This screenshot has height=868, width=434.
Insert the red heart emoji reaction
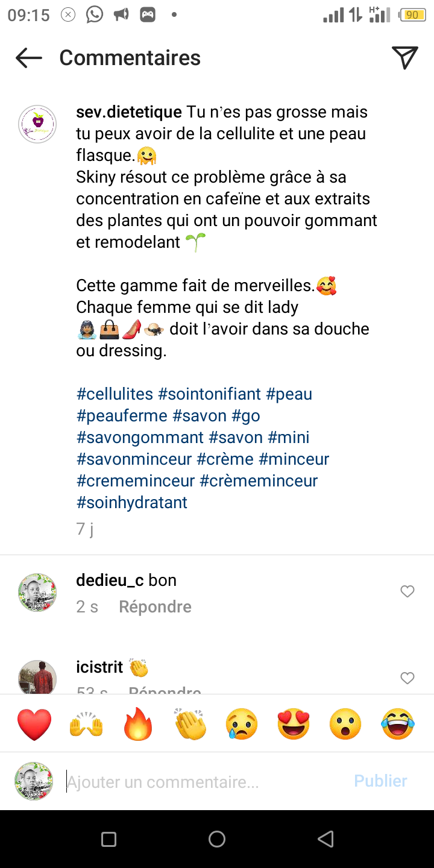click(34, 724)
